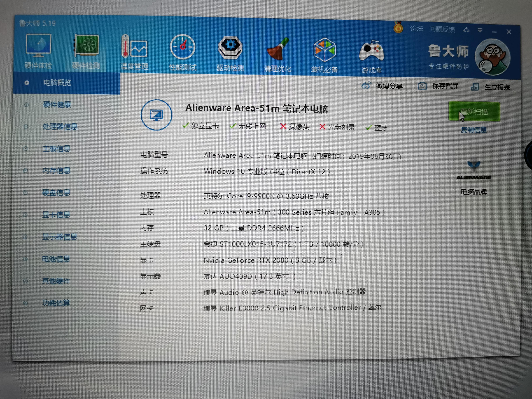Viewport: 532px width, 399px height.
Task: Click the computer monitor circle icon
Action: [x=156, y=115]
